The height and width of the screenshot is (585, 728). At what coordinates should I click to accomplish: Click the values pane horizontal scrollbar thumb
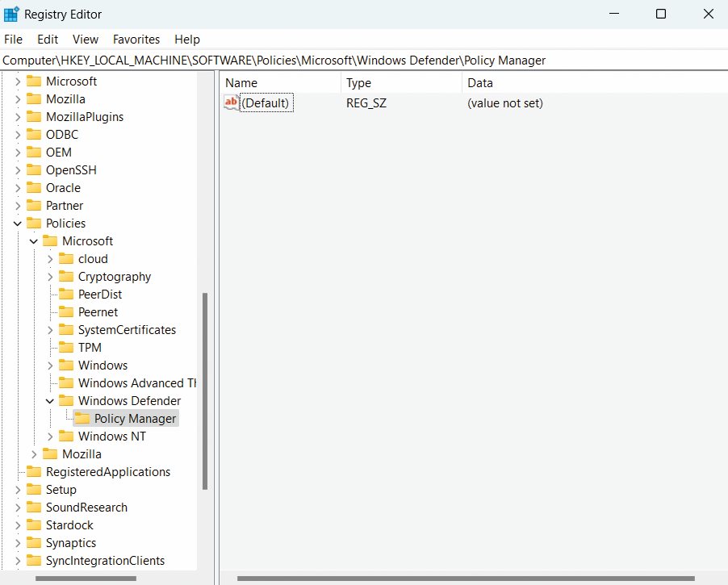click(466, 579)
